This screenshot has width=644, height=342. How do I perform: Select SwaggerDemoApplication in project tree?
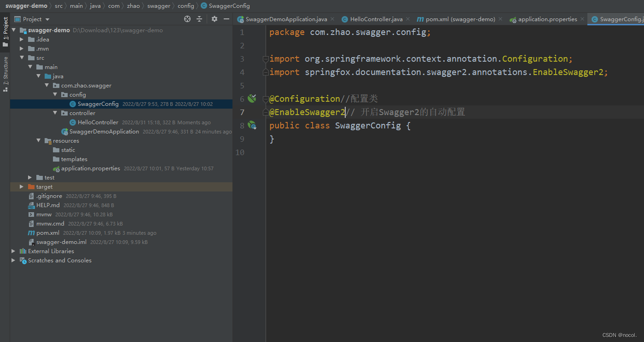104,132
